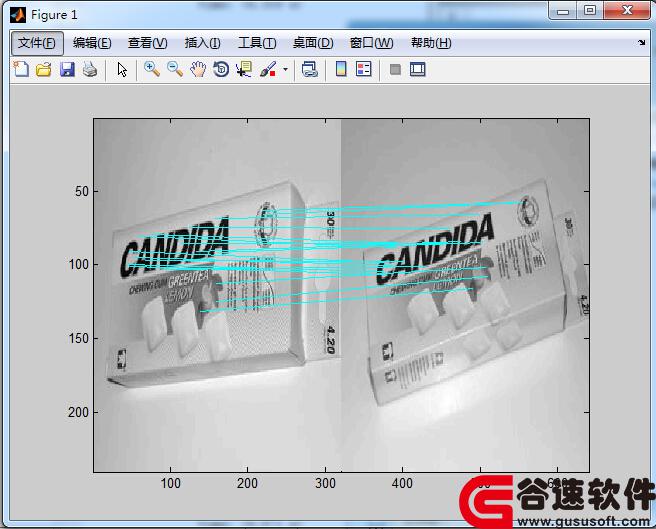Click the x-axis label 100
Screen dimensions: 656x529
[171, 483]
